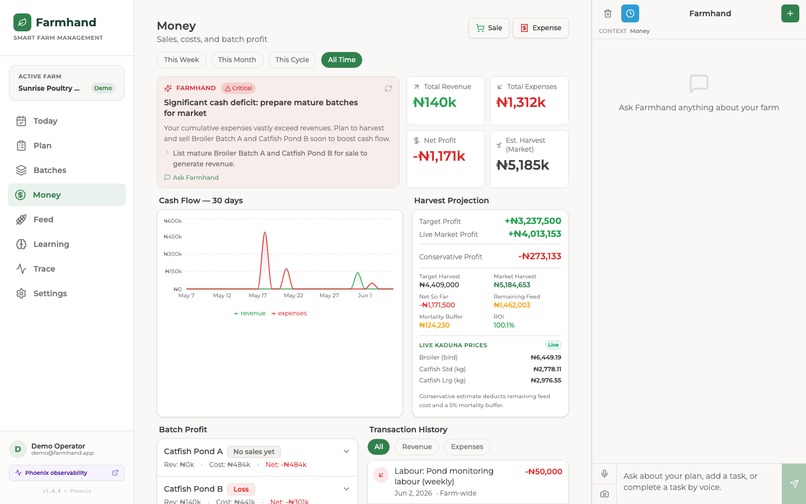Open chat history clock icon
This screenshot has width=806, height=504.
(630, 14)
